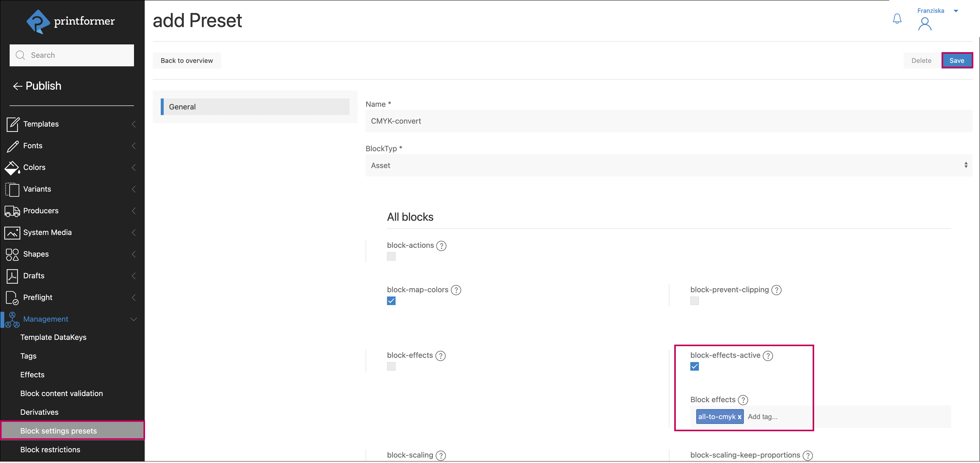Click the notification bell icon
This screenshot has width=980, height=463.
897,18
